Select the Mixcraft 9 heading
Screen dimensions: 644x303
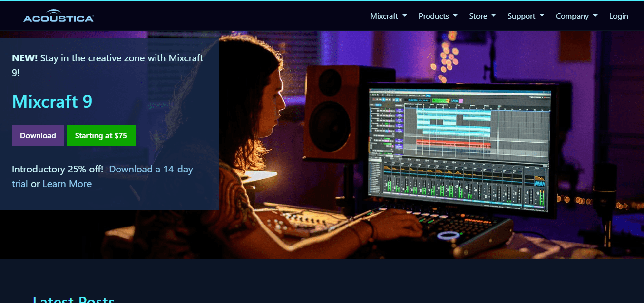click(x=52, y=101)
